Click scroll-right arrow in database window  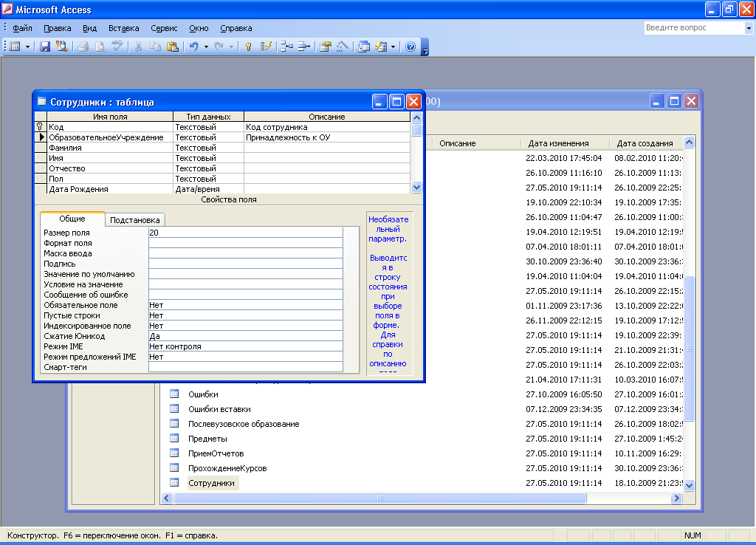[x=676, y=498]
